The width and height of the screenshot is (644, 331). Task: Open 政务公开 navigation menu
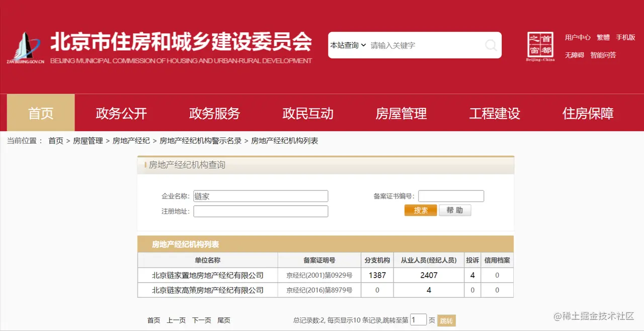tap(121, 113)
